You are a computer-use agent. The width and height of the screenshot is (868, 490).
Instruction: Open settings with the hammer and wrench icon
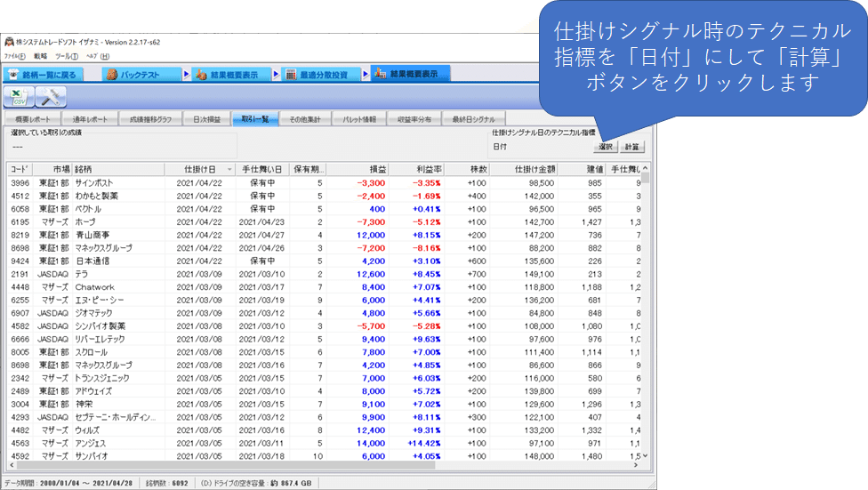(51, 97)
